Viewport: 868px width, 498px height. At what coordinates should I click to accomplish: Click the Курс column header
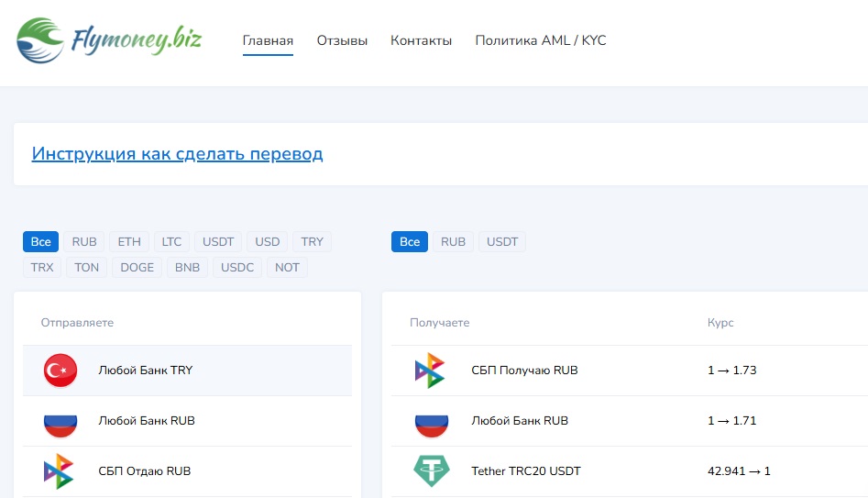pos(720,323)
